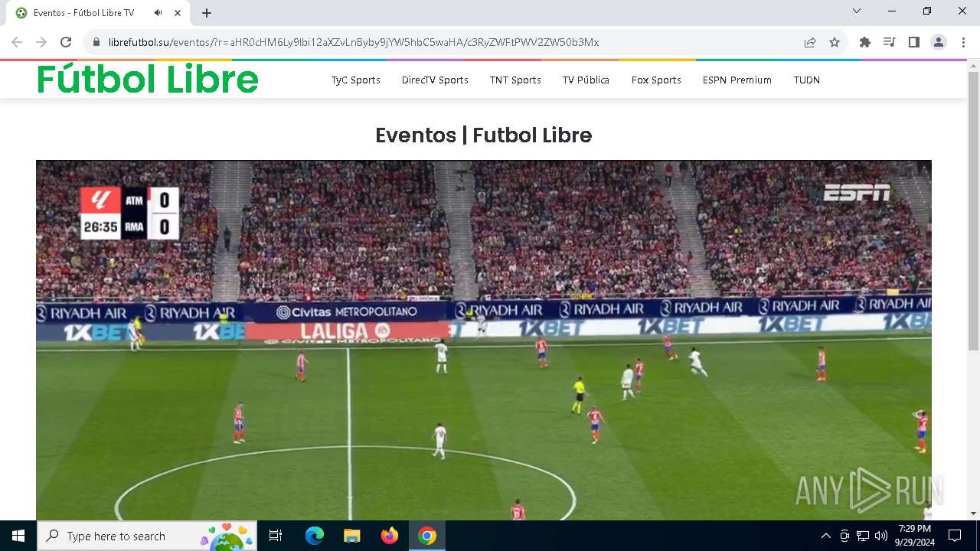Image resolution: width=980 pixels, height=551 pixels.
Task: Launch Firefox from the taskbar
Action: pyautogui.click(x=389, y=536)
